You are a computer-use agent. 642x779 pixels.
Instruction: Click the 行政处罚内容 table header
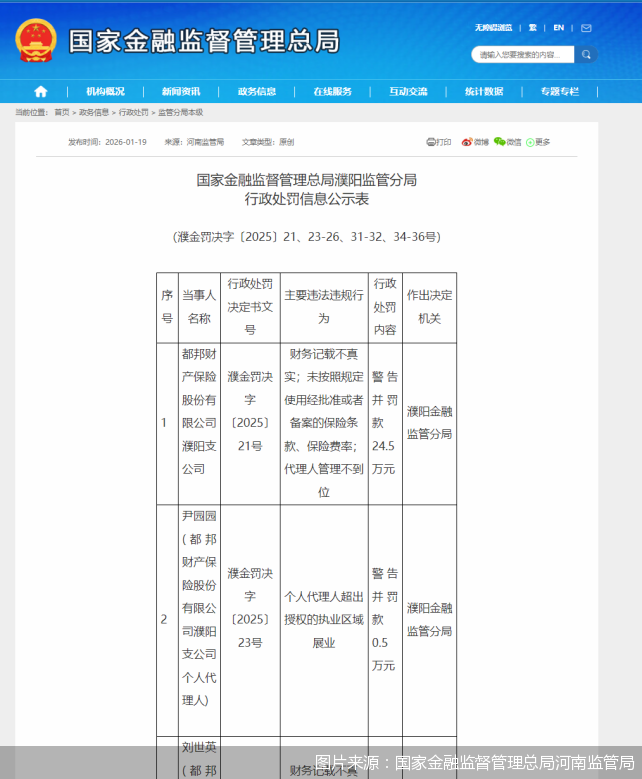(385, 307)
